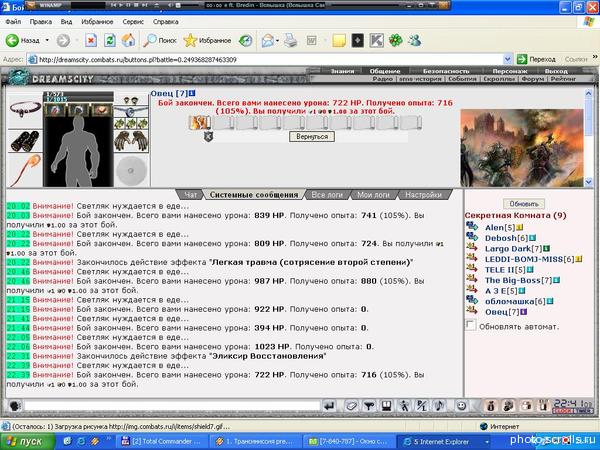Open the Файл menu
The image size is (600, 450).
pyautogui.click(x=13, y=22)
